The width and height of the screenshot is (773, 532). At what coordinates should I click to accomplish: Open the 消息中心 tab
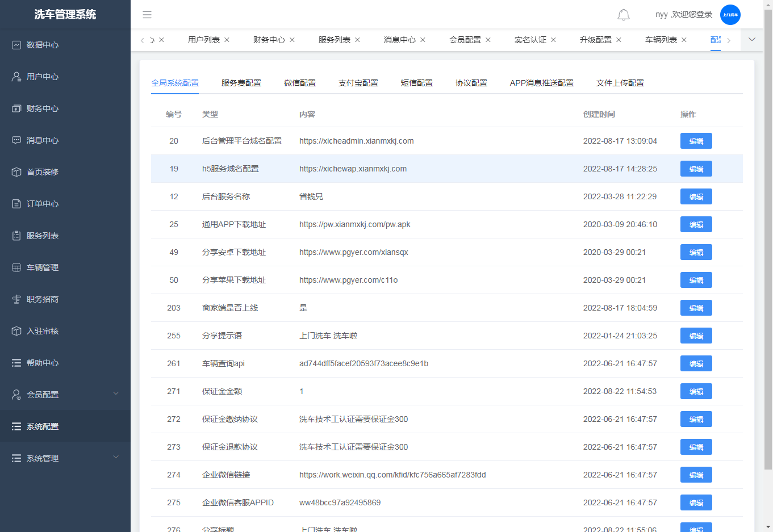tap(399, 40)
